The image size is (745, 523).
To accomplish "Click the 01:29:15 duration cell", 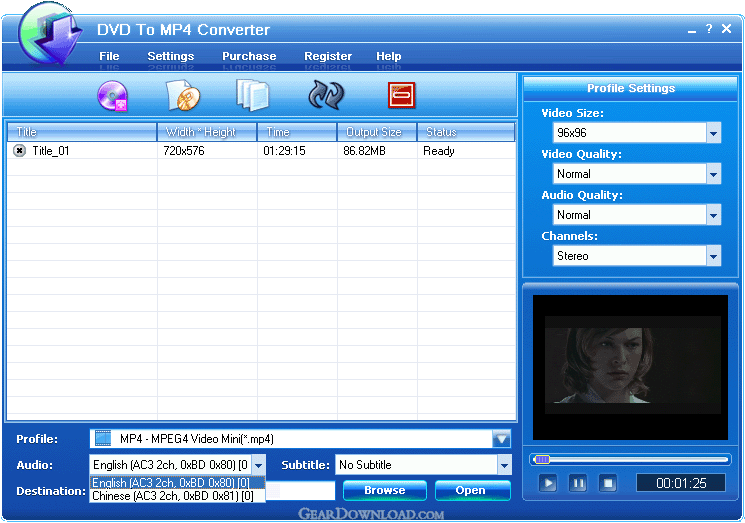I will (284, 151).
